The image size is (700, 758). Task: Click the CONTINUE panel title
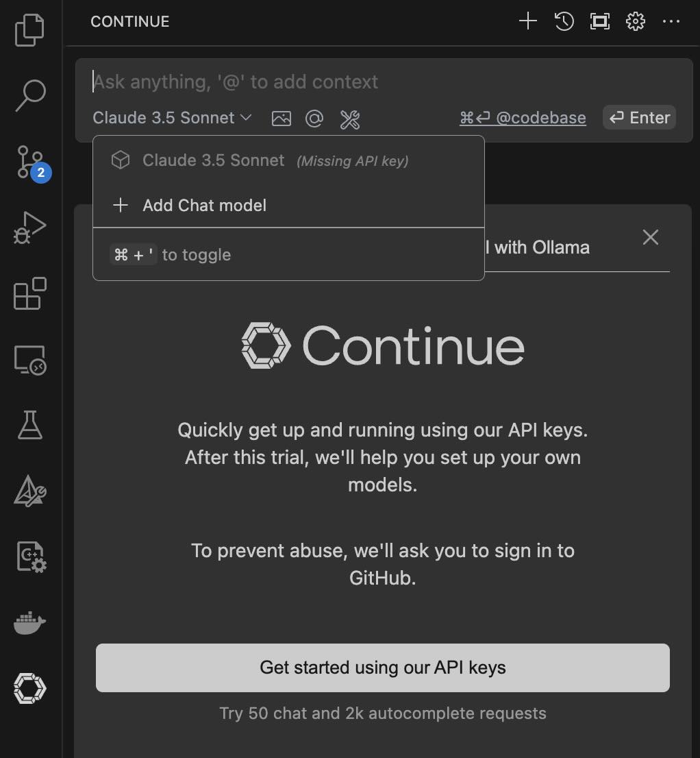pos(130,22)
